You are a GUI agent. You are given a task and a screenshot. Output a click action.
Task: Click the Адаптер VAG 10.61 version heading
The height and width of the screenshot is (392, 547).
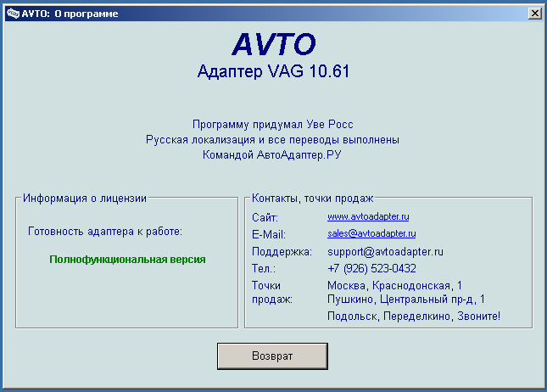(x=273, y=71)
